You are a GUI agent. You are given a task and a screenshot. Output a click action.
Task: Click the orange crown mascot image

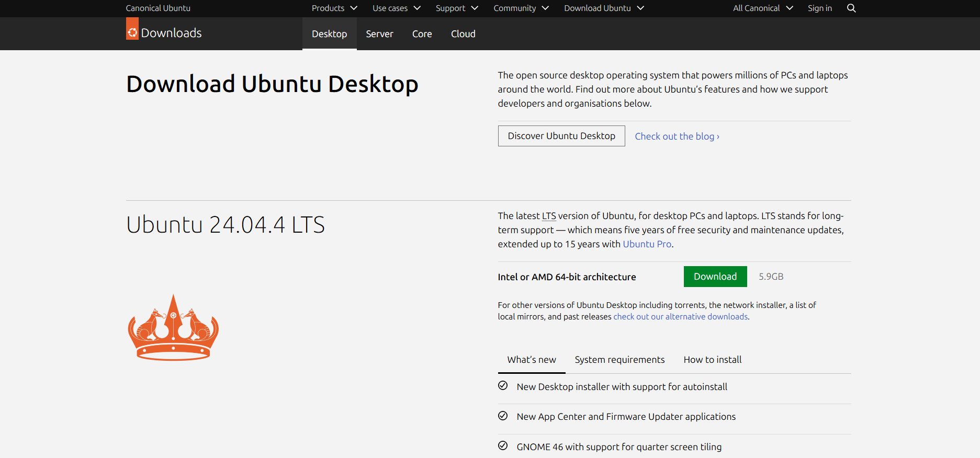[x=173, y=328]
